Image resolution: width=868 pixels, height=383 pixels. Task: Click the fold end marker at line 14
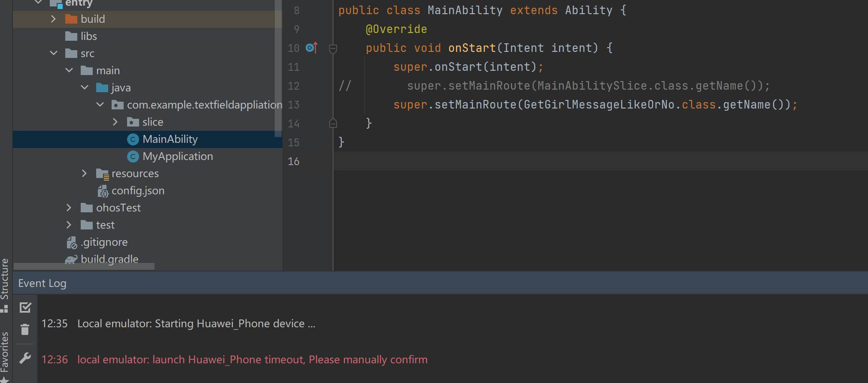333,124
